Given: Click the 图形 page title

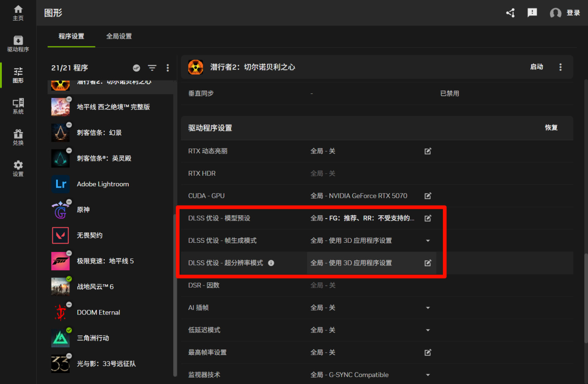Looking at the screenshot, I should pyautogui.click(x=53, y=13).
